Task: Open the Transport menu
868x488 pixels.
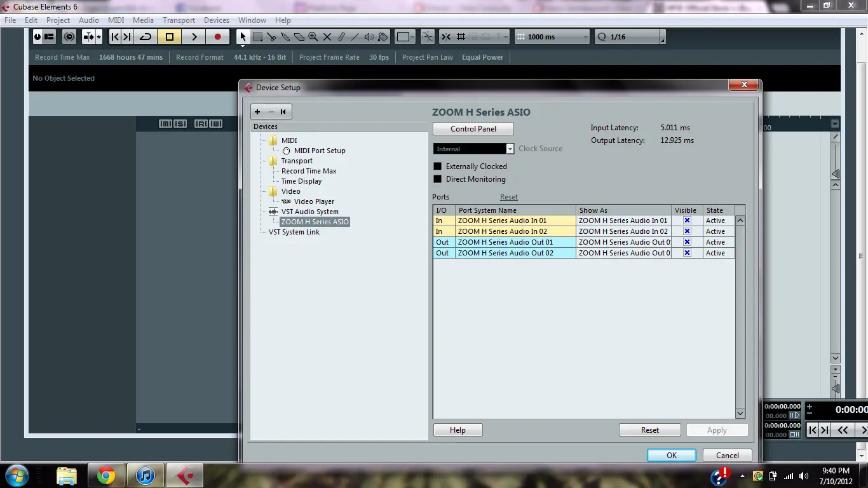Action: click(x=179, y=20)
